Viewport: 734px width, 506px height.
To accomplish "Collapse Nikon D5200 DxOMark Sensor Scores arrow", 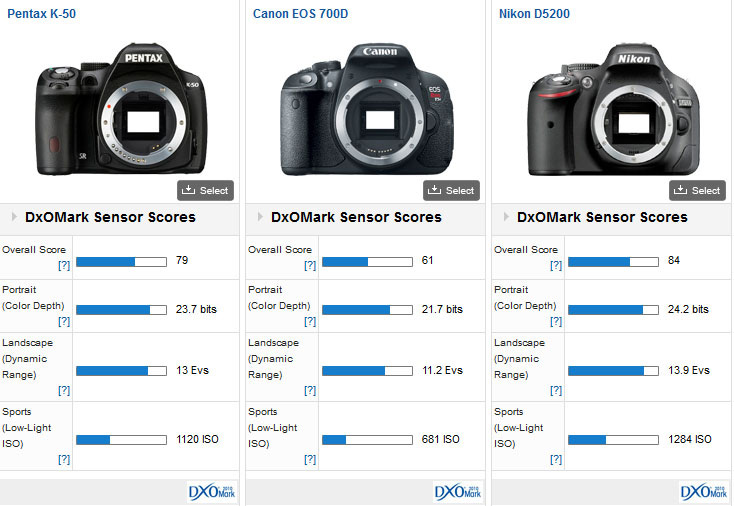I will [506, 217].
